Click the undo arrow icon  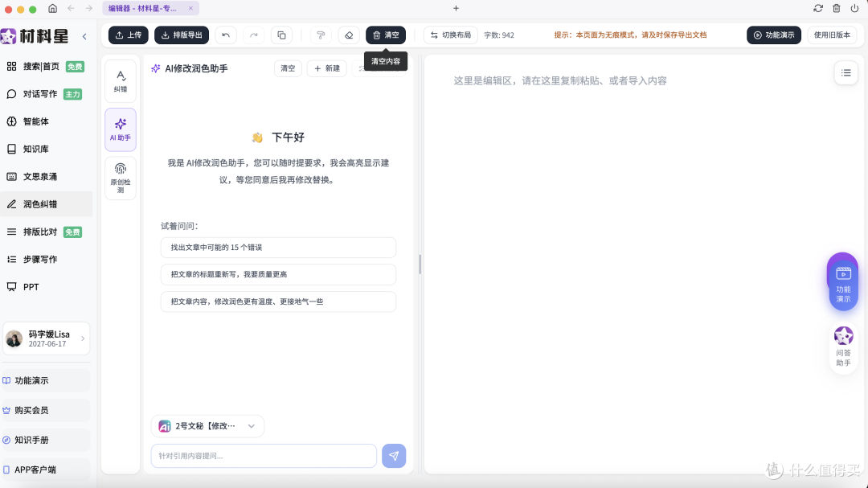pos(226,35)
